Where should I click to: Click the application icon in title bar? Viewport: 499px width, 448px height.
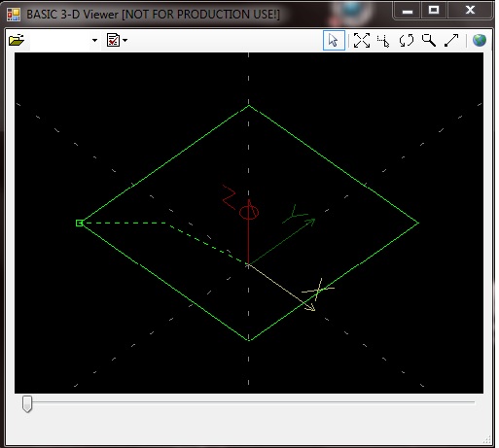[14, 15]
